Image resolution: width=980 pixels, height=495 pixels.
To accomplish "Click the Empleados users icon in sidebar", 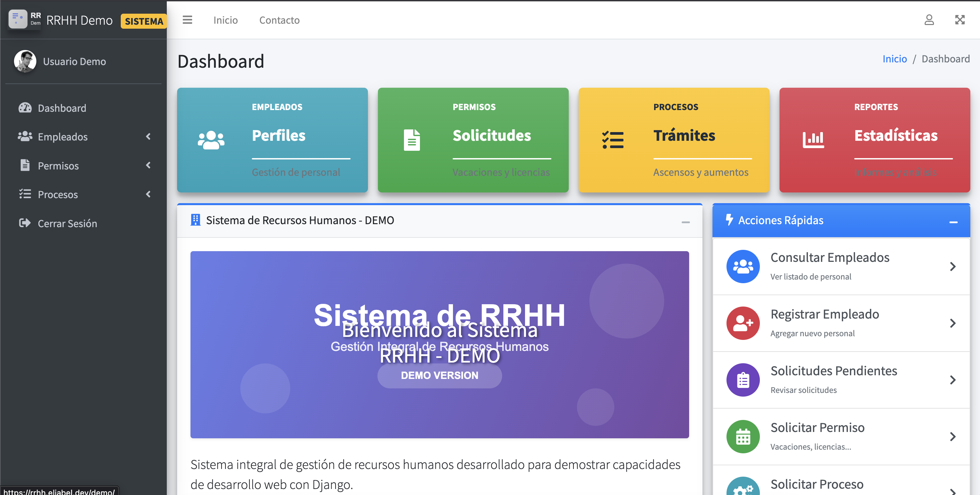I will (25, 136).
